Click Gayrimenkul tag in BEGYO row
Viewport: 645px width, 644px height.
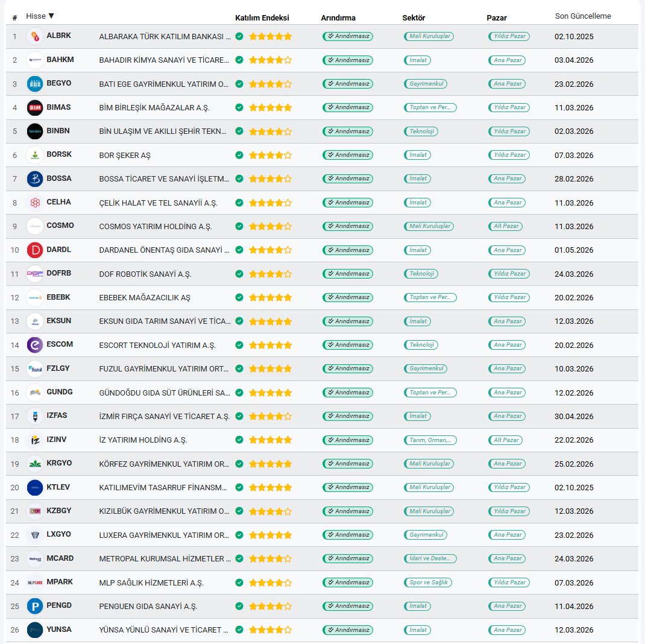click(x=426, y=84)
